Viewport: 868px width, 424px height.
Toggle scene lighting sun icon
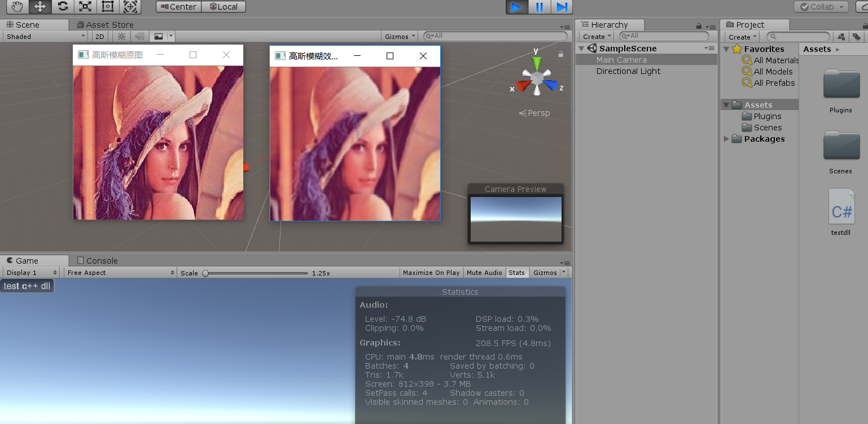coord(121,36)
